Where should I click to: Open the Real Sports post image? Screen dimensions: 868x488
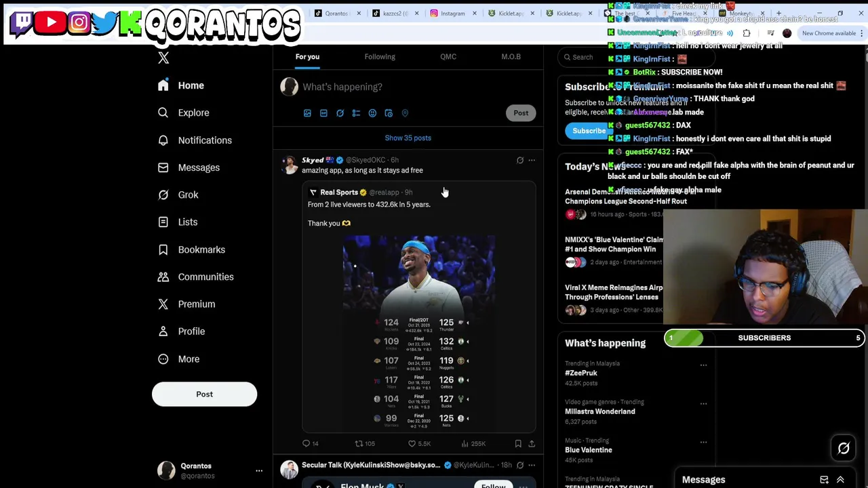[418, 333]
